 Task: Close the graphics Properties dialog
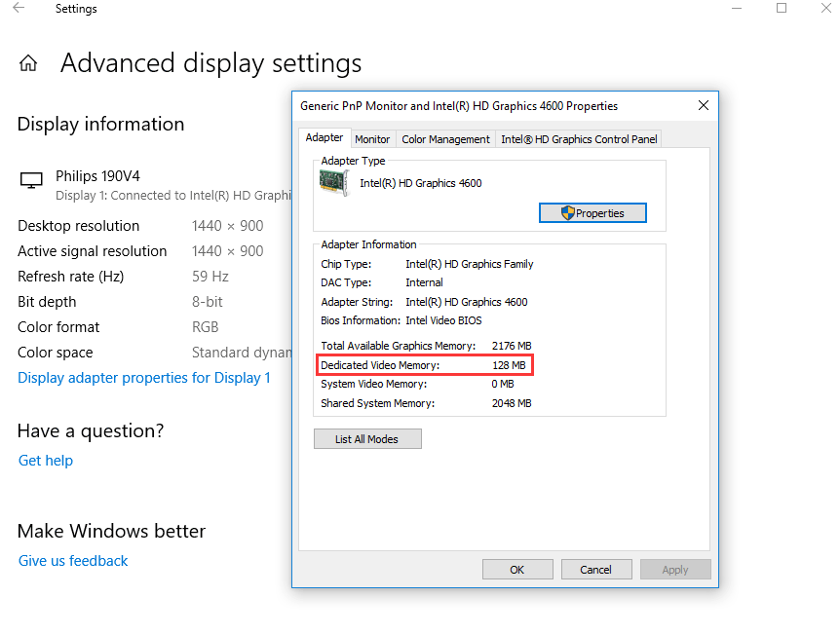coord(703,105)
